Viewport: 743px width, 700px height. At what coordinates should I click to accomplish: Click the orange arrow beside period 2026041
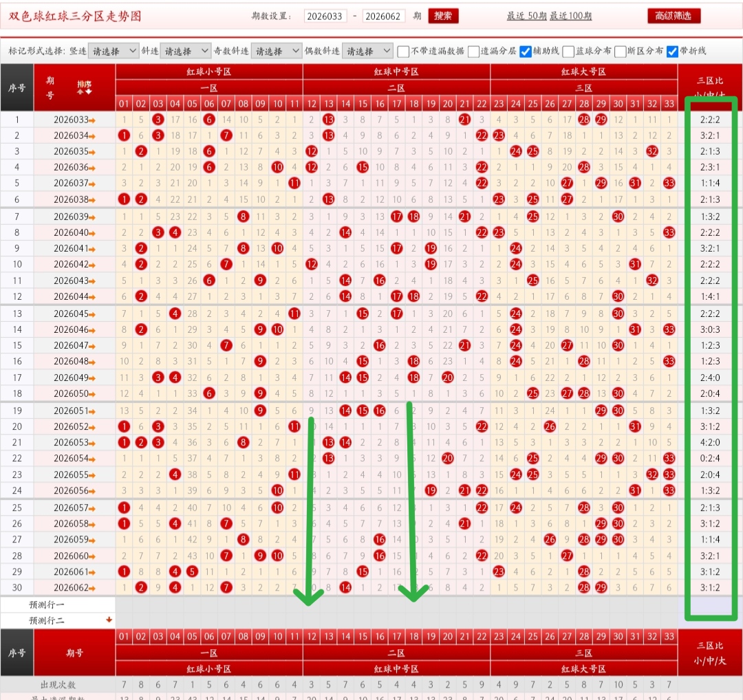click(x=92, y=249)
